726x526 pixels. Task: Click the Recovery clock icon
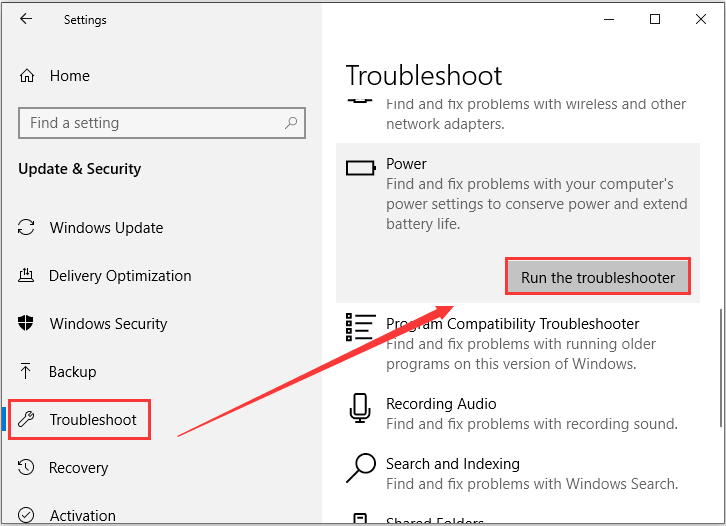[x=26, y=467]
